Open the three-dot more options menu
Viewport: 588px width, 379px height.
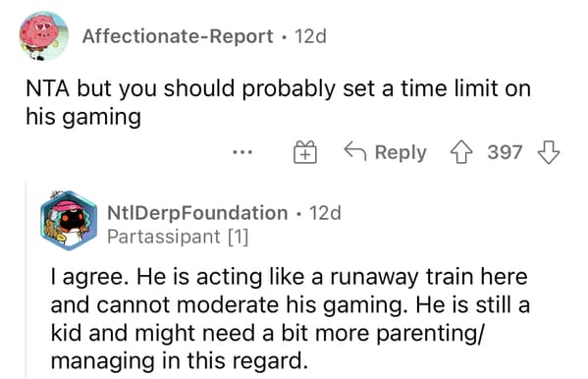(x=242, y=152)
